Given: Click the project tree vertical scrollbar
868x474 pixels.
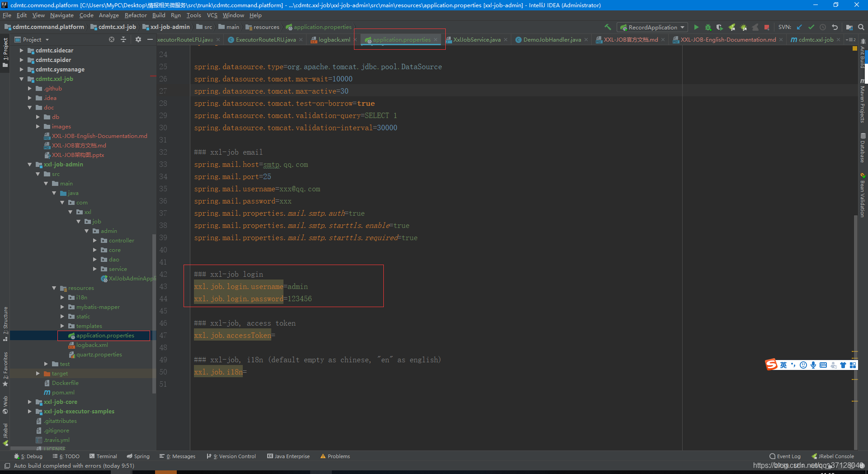Looking at the screenshot, I should tap(154, 313).
